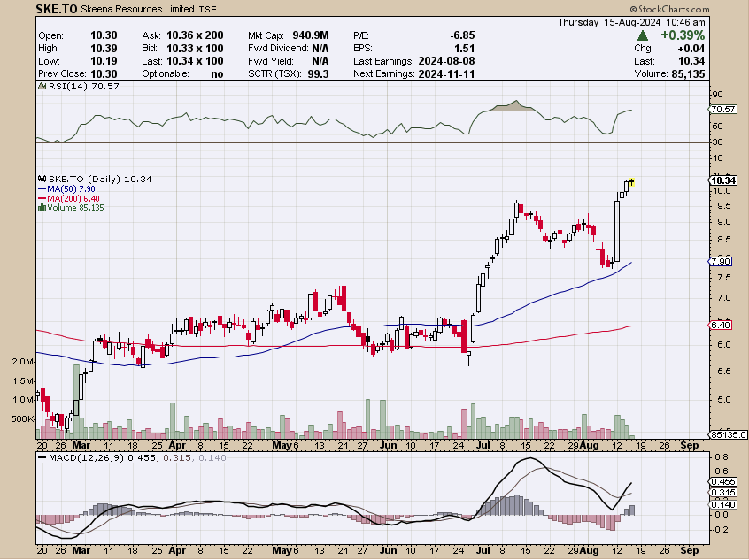Click the Fwd Yield N/A value
This screenshot has height=560, width=749.
pos(320,61)
